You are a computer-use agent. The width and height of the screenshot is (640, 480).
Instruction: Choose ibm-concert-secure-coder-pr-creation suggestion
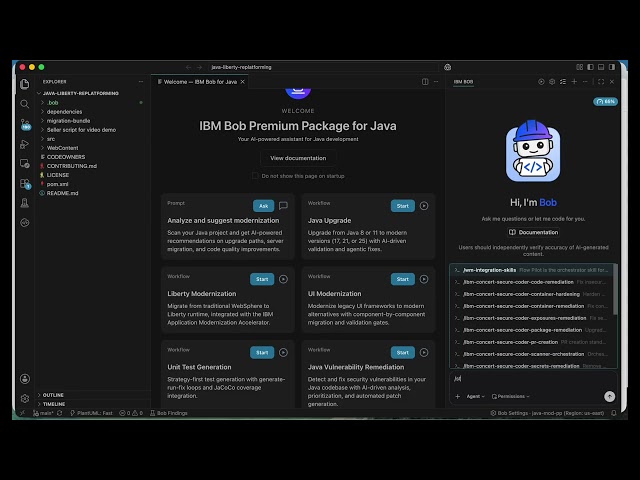click(x=531, y=342)
